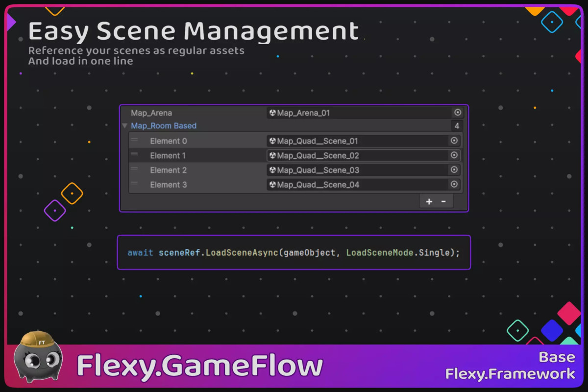Open object picker for Map_Arena_01 field
588x392 pixels.
click(x=458, y=113)
